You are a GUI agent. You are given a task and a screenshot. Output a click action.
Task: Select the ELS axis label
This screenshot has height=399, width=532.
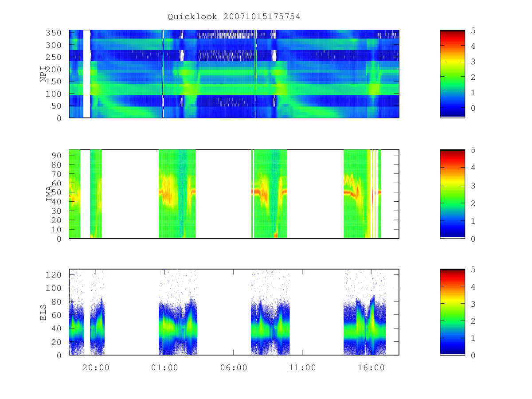coord(43,312)
